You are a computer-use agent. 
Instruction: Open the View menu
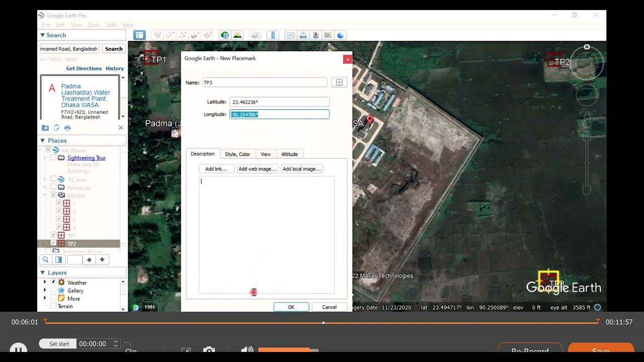[76, 25]
